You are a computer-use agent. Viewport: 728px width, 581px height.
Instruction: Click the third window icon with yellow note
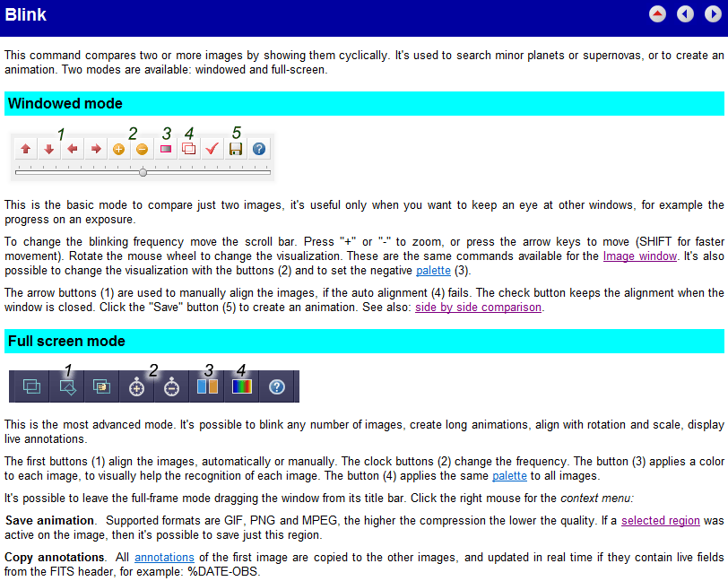(101, 386)
